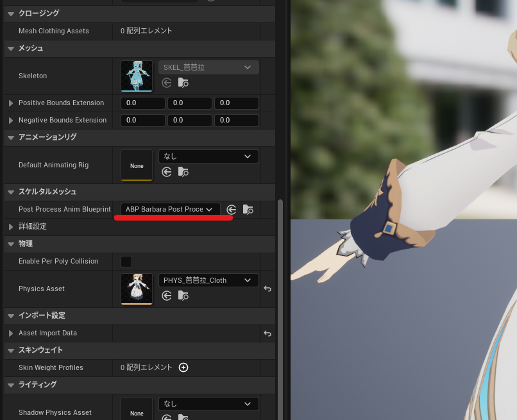The image size is (517, 420).
Task: Add element to Skin Weight Profiles
Action: [183, 367]
